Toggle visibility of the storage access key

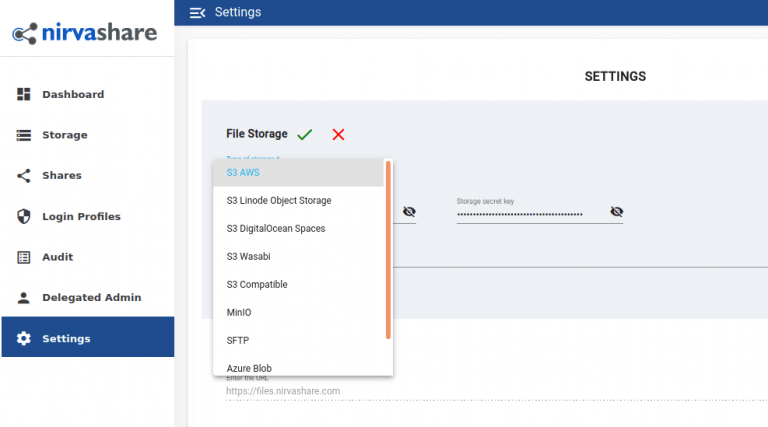click(409, 212)
